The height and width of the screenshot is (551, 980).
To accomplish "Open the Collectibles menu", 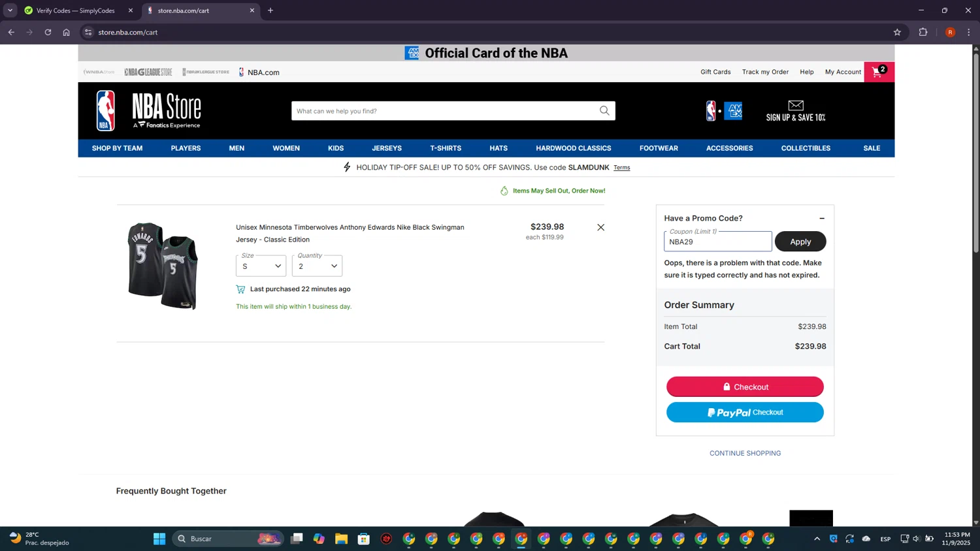I will click(806, 148).
